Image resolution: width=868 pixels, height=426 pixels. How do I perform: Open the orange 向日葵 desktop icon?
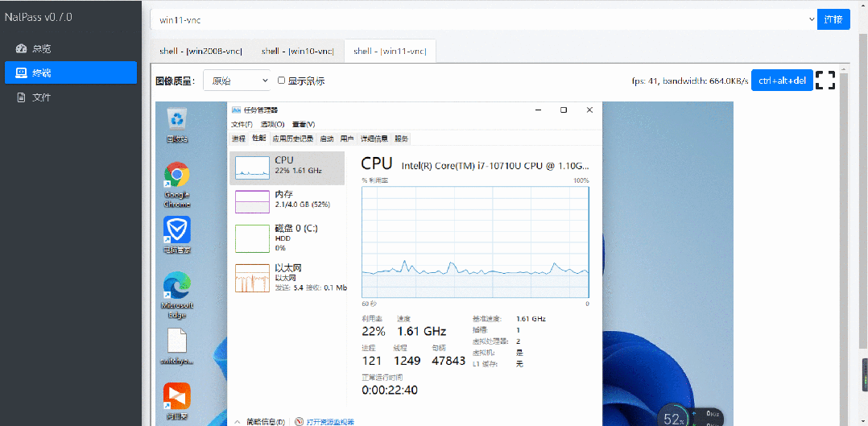coord(177,401)
